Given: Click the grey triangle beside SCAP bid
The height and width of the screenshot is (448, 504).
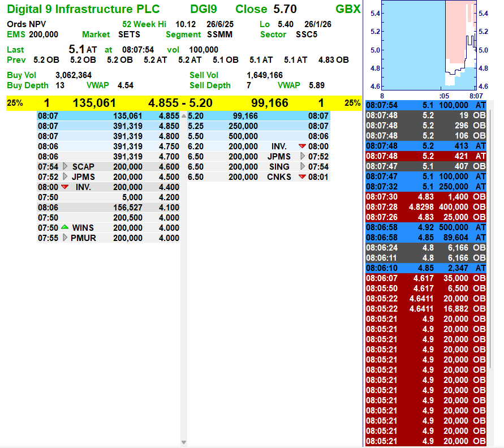Looking at the screenshot, I should pyautogui.click(x=65, y=167).
